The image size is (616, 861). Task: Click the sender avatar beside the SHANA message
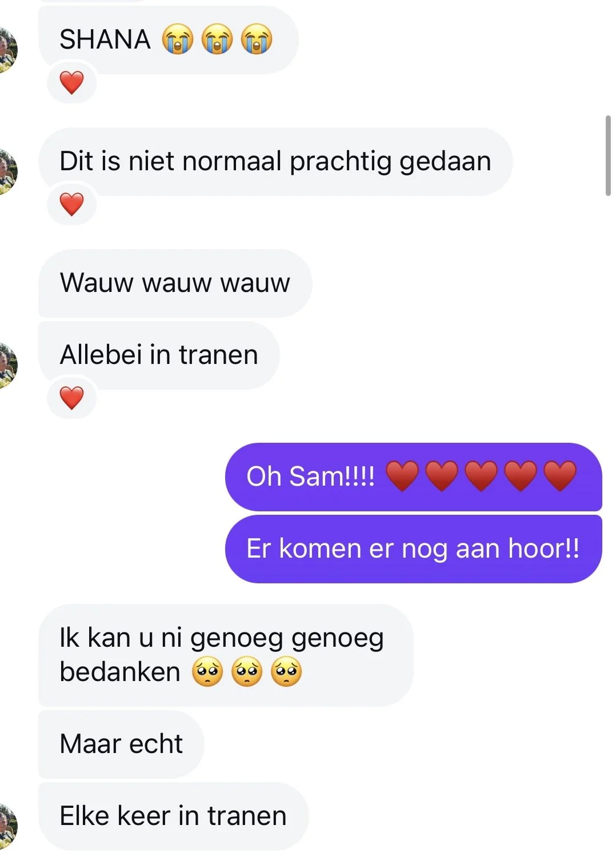(x=7, y=50)
